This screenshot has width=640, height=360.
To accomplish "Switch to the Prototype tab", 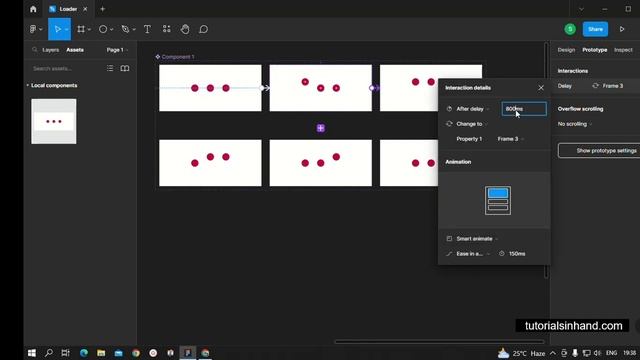I will [x=595, y=50].
